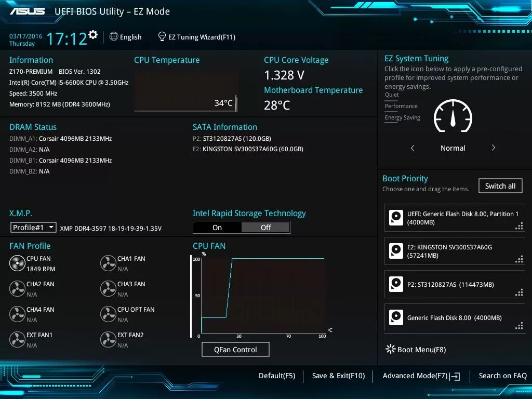The height and width of the screenshot is (399, 532).
Task: Click the Switch all button
Action: pyautogui.click(x=500, y=186)
